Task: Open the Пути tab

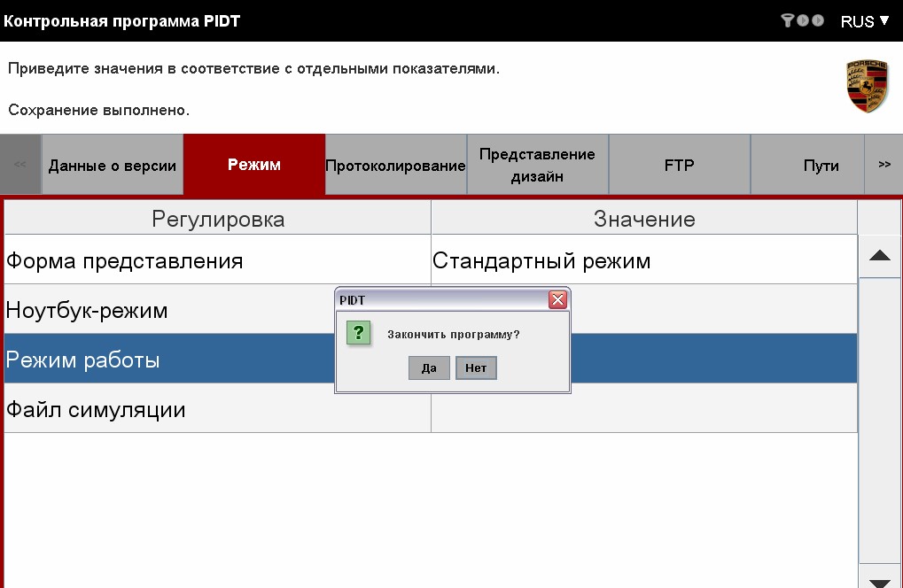Action: [x=821, y=166]
